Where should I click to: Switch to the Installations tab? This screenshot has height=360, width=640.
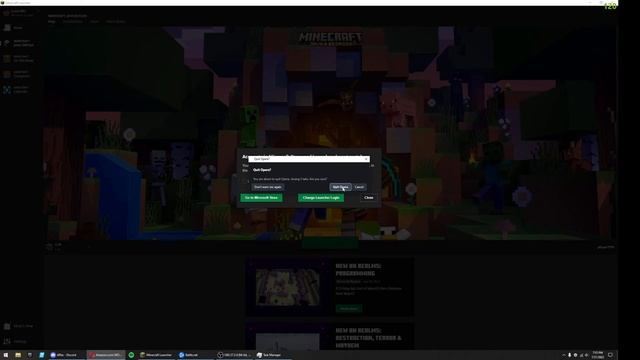[73, 22]
